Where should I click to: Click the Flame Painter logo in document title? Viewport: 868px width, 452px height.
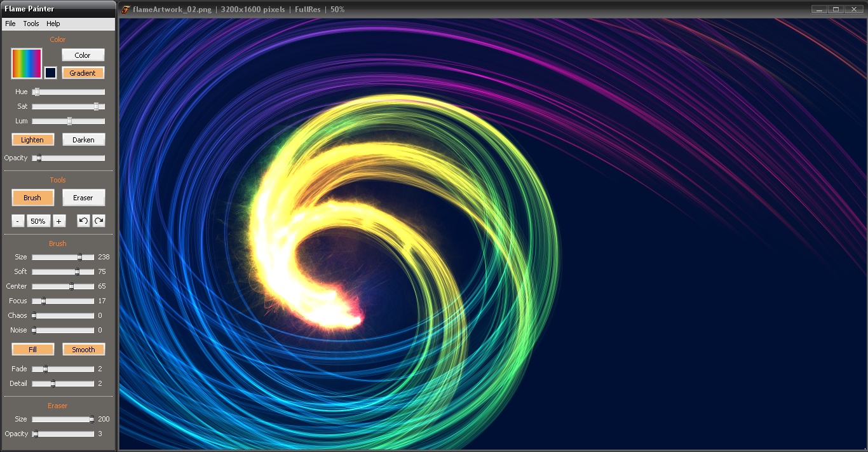pos(126,10)
